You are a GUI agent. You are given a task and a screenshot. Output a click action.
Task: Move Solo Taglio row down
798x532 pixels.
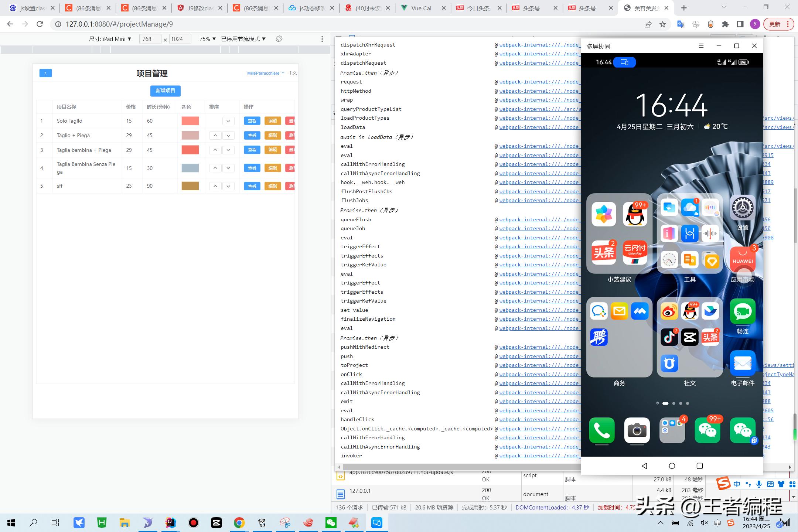[228, 121]
